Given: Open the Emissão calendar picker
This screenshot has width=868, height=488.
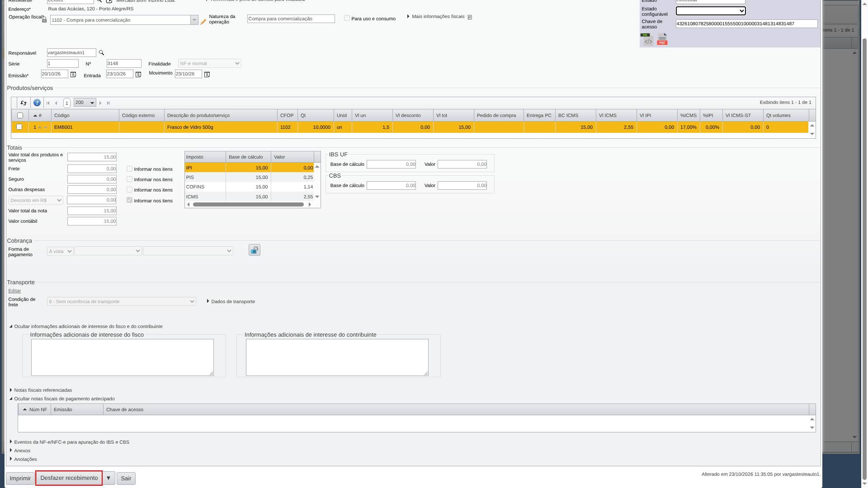Looking at the screenshot, I should [x=73, y=75].
